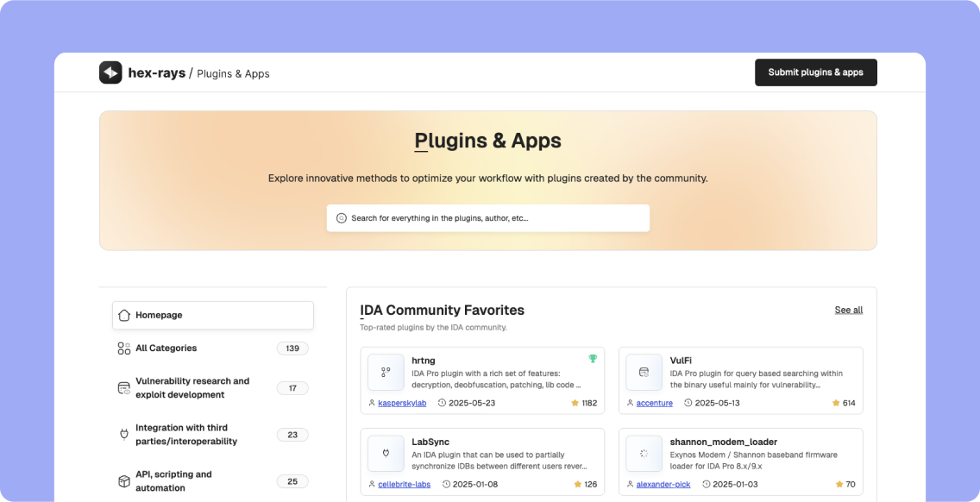Screen dimensions: 980x502
Task: Click the hrtng plugin thumbnail icon
Action: (386, 372)
